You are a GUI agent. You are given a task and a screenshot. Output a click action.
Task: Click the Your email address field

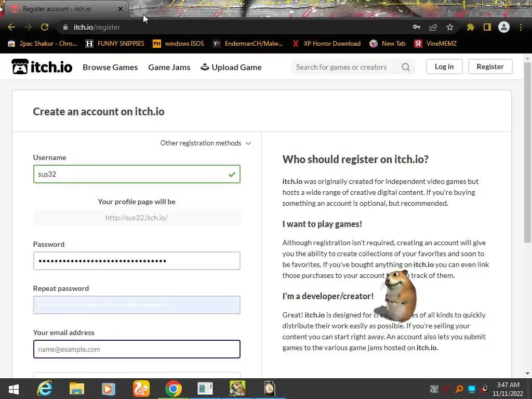click(x=137, y=349)
